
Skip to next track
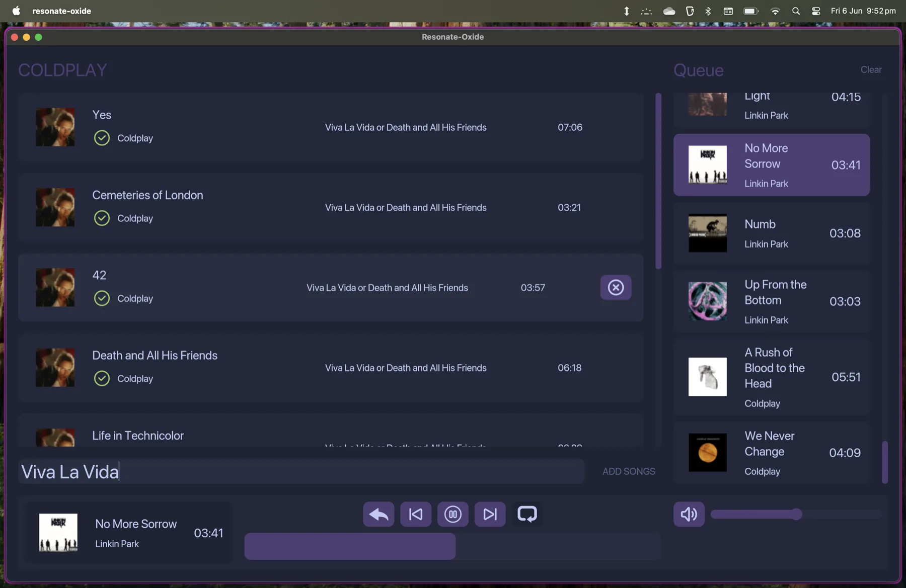click(x=490, y=514)
